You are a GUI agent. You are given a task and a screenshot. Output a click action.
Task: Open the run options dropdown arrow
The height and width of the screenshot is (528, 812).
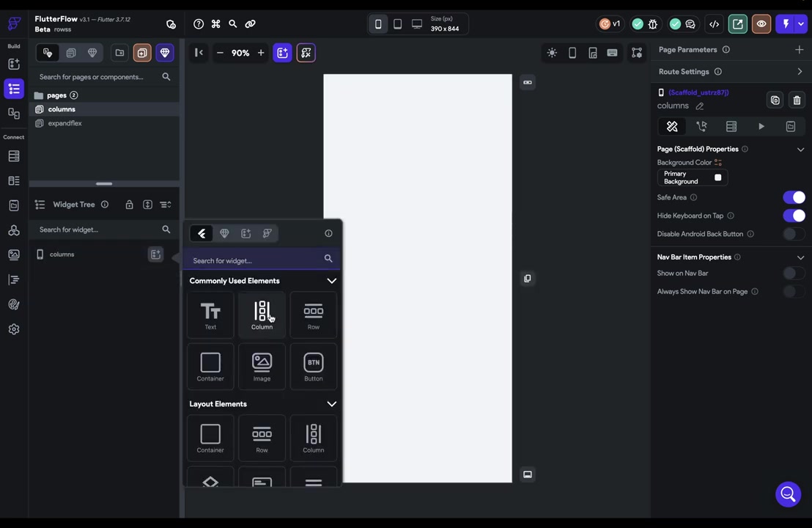coord(801,24)
